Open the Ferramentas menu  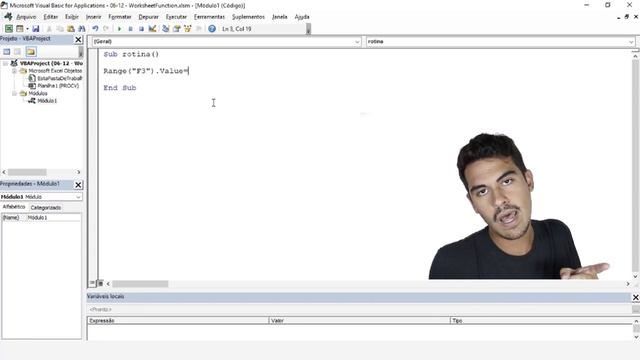click(209, 17)
